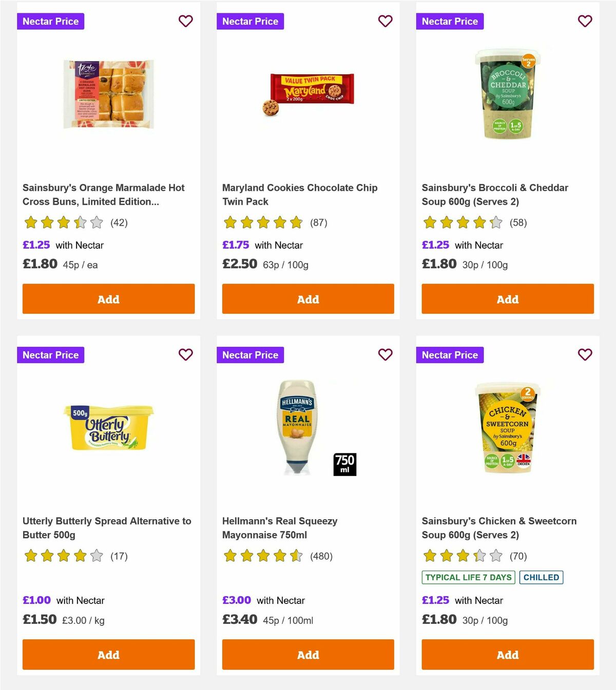616x690 pixels.
Task: Add Maryland Cookies Chocolate Chip Twin Pack to basket
Action: (308, 299)
